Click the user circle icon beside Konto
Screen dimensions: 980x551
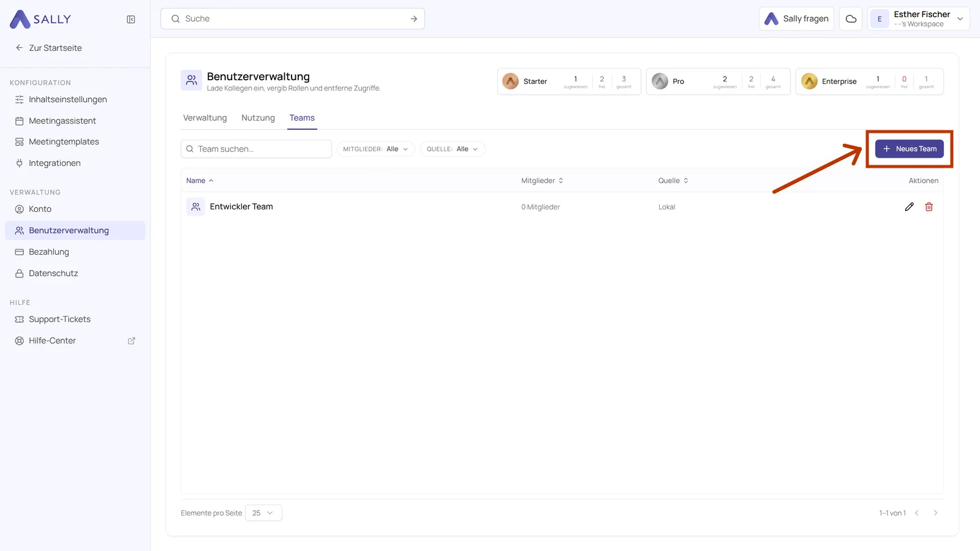19,209
